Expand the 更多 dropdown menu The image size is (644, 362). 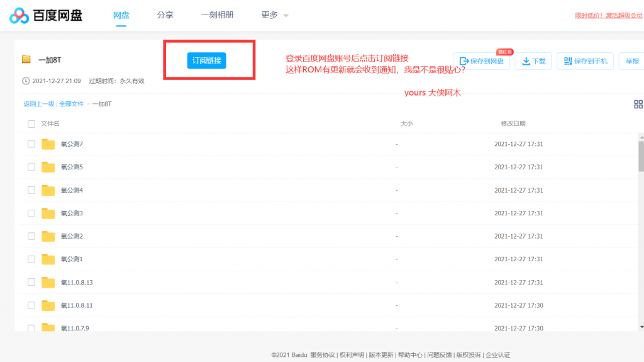click(275, 15)
